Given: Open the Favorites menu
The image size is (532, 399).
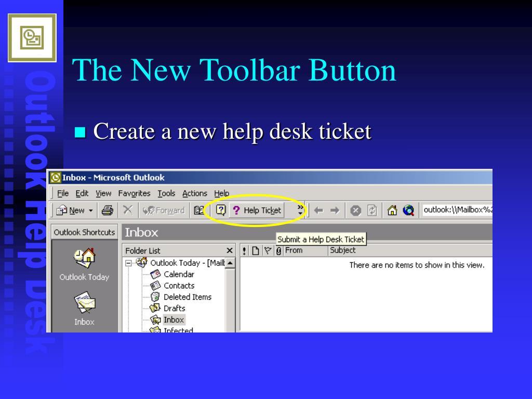Looking at the screenshot, I should (x=134, y=193).
